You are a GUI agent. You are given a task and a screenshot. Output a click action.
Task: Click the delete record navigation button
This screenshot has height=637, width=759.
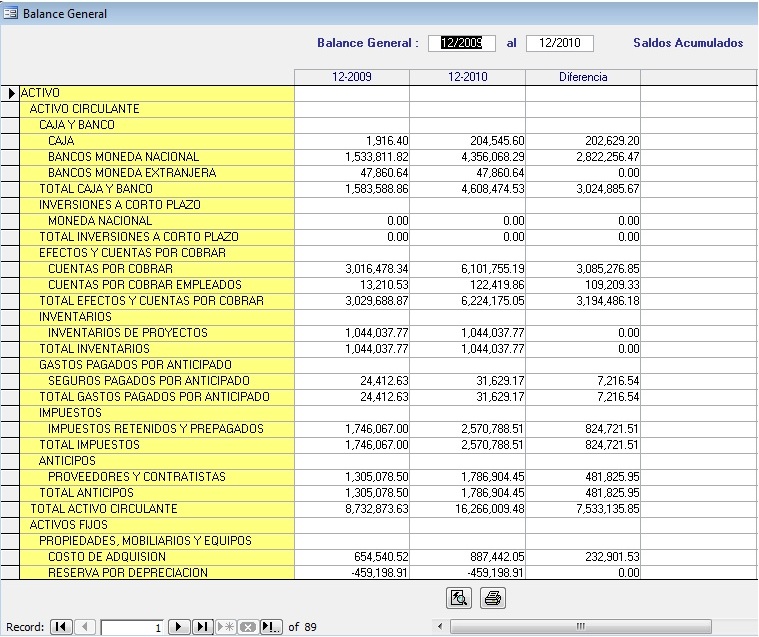pos(248,627)
